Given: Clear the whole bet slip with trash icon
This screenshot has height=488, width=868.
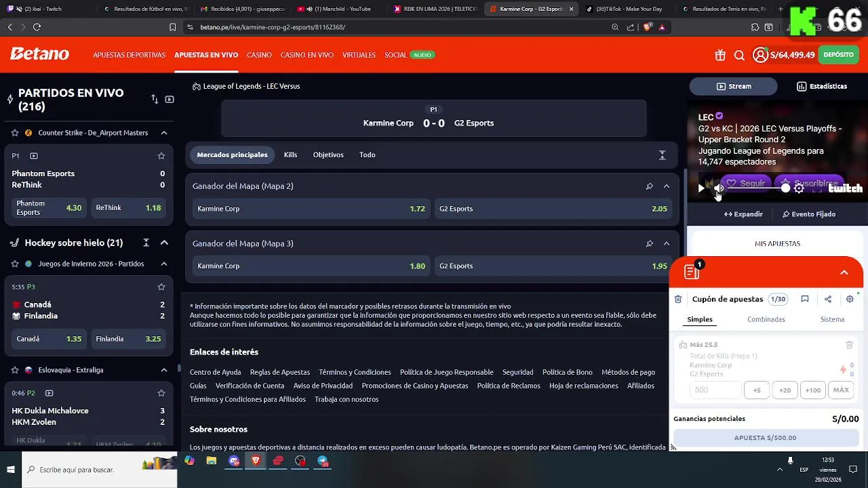Looking at the screenshot, I should 678,299.
